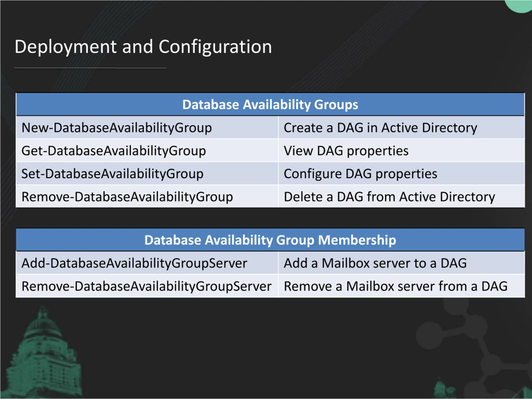Click the New-DatabaseAvailabilityGroup cmdlet cell
This screenshot has height=399, width=532.
tap(147, 127)
